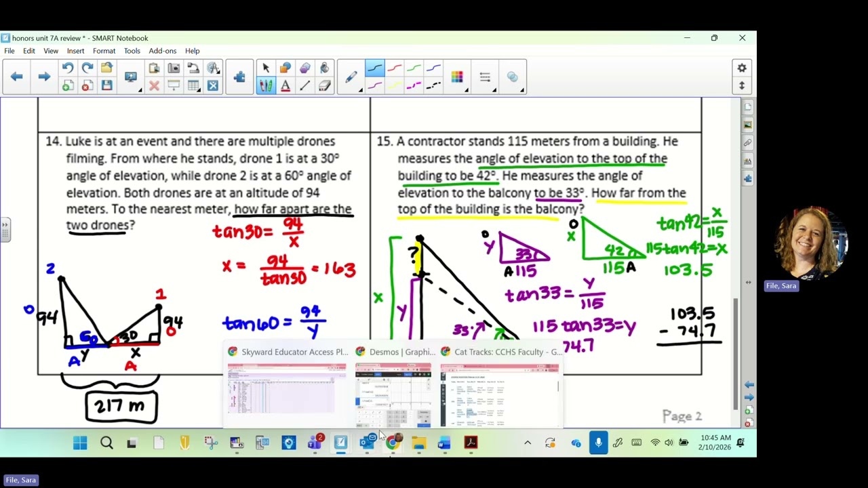Expand the left side panel handle
Viewport: 868px width, 488px height.
5,229
